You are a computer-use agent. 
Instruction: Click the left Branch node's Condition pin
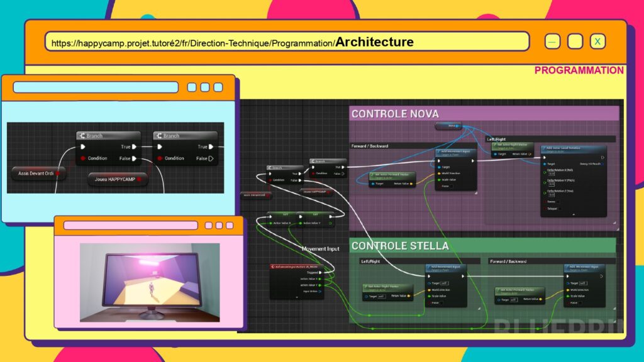83,158
